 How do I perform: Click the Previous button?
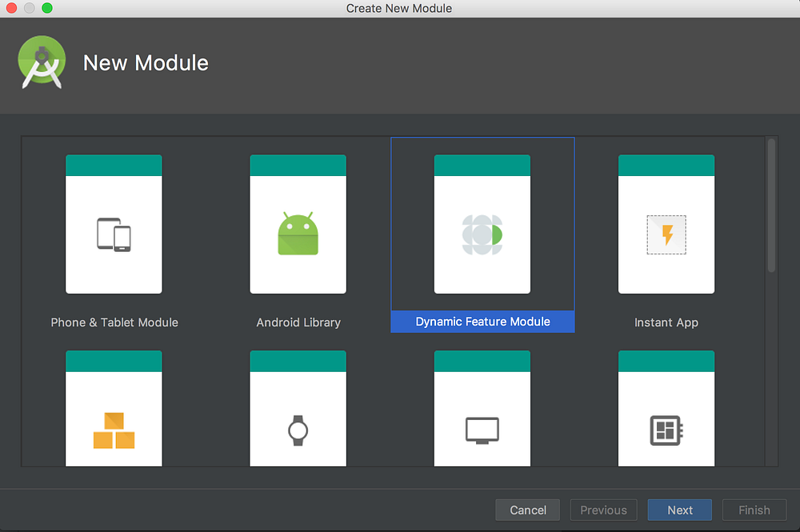pos(603,510)
